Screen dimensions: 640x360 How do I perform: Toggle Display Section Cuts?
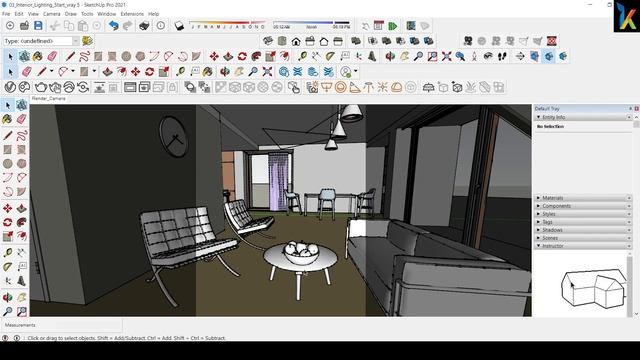(548, 56)
